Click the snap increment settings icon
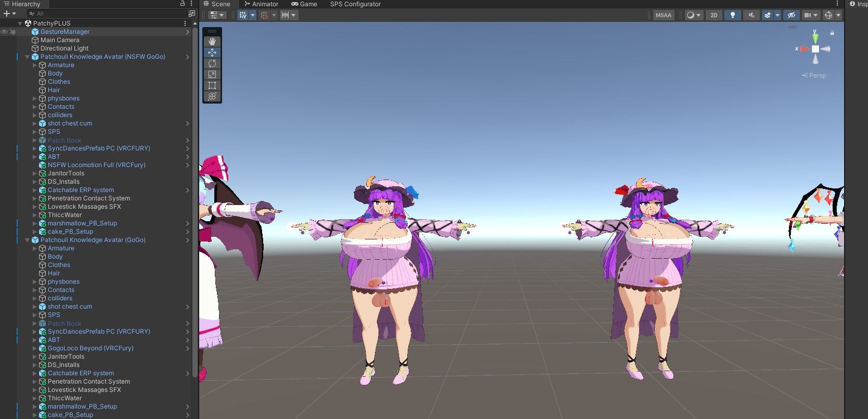This screenshot has height=419, width=868. click(x=286, y=15)
